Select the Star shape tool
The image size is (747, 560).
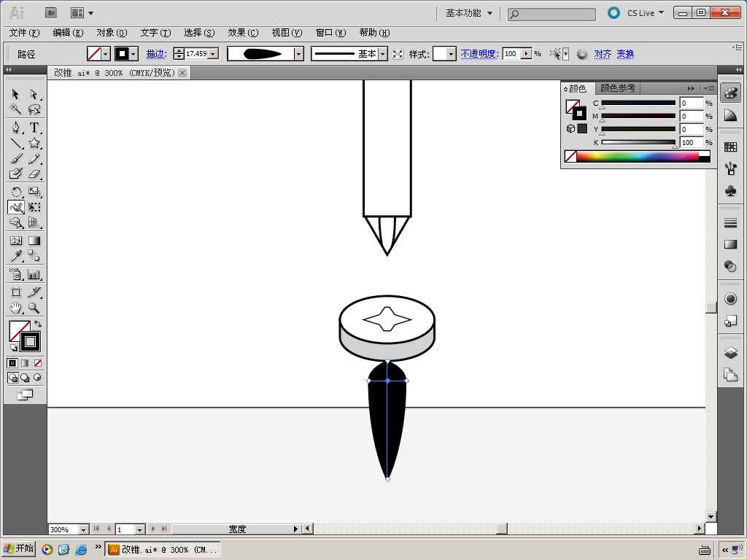coord(34,143)
